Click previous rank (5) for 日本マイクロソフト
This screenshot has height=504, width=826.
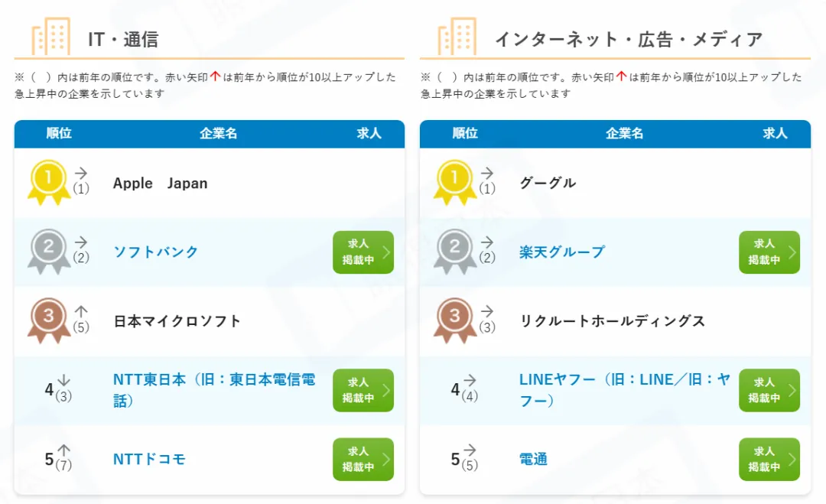[80, 327]
